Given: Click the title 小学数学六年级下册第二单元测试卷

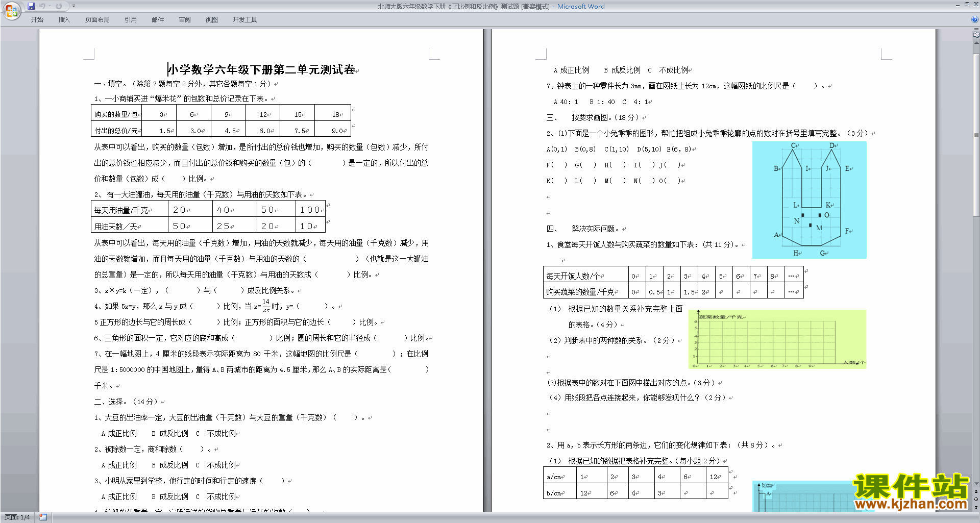Looking at the screenshot, I should 262,69.
